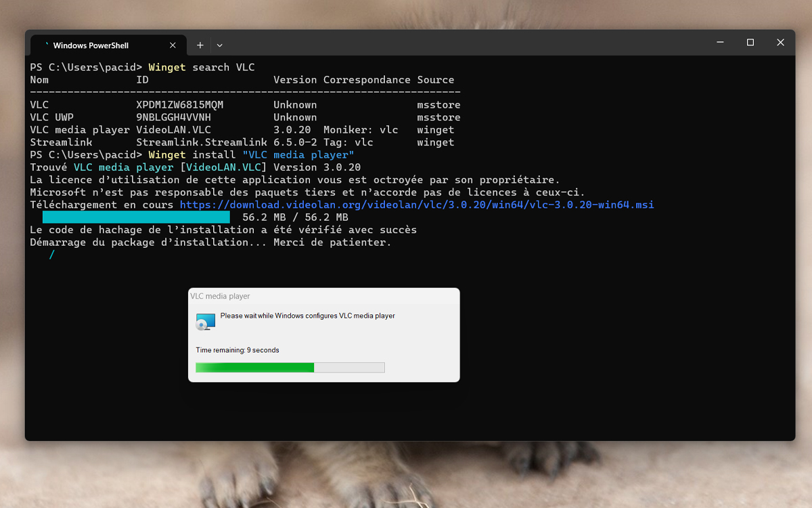Click the cyan download progress bar

click(136, 217)
